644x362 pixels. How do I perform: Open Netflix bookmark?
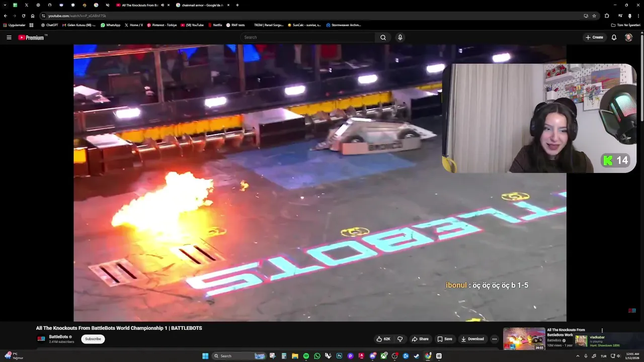tap(214, 25)
